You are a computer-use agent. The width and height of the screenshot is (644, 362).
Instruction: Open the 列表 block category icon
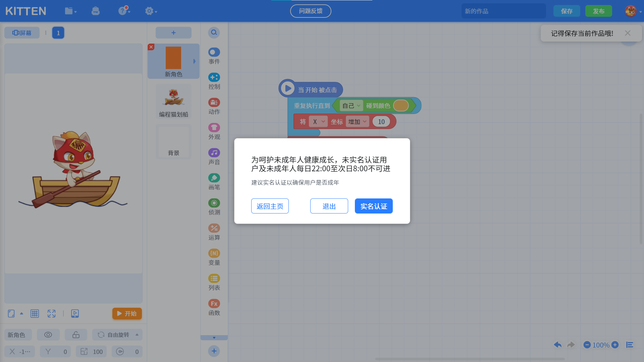(214, 278)
